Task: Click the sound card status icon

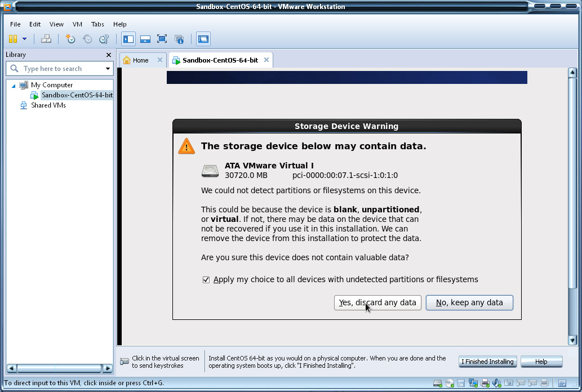Action: click(496, 383)
